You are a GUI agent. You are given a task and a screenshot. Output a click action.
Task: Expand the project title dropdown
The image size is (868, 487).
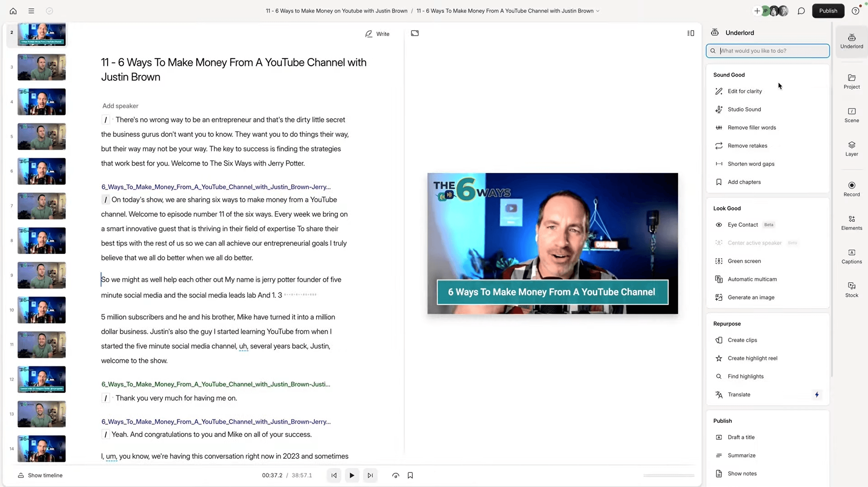coord(598,11)
